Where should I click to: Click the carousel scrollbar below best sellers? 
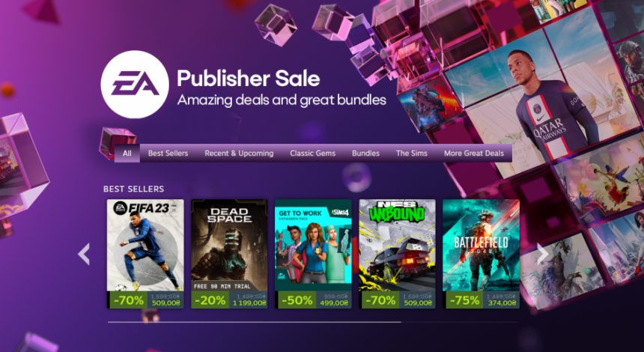click(x=313, y=322)
